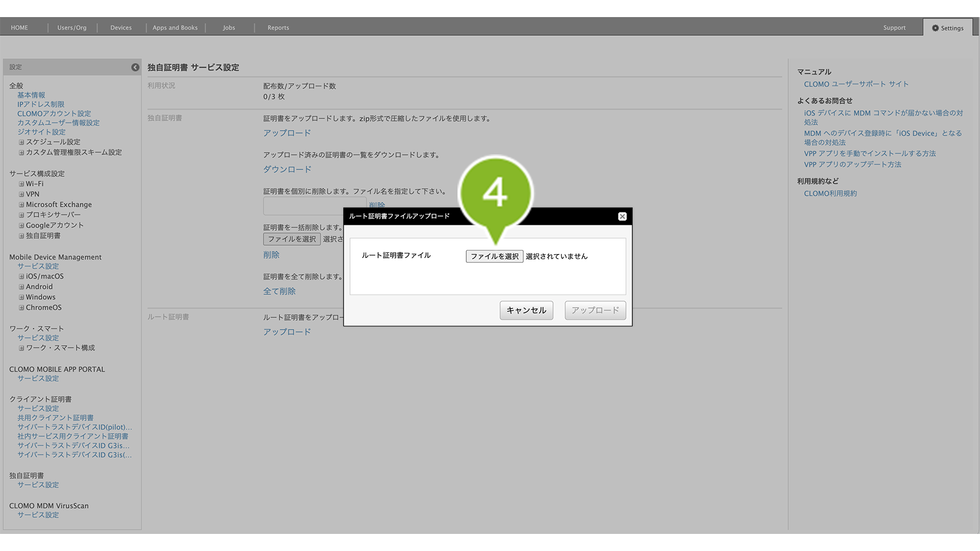Expand the VPN settings node
980x551 pixels.
[x=21, y=195]
